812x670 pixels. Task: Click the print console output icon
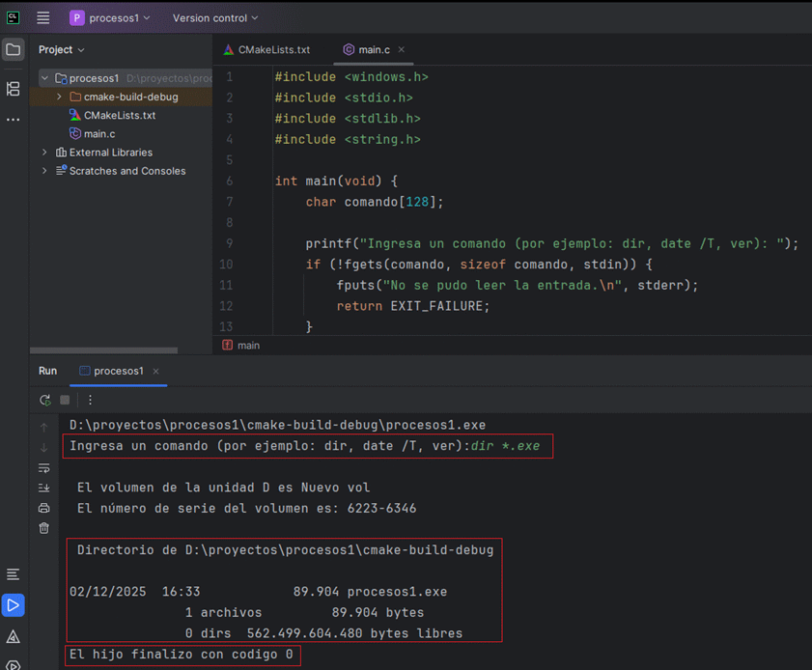click(x=43, y=508)
